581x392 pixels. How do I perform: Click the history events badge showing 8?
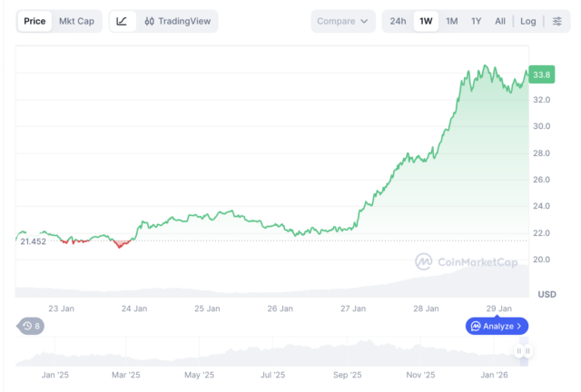33,326
